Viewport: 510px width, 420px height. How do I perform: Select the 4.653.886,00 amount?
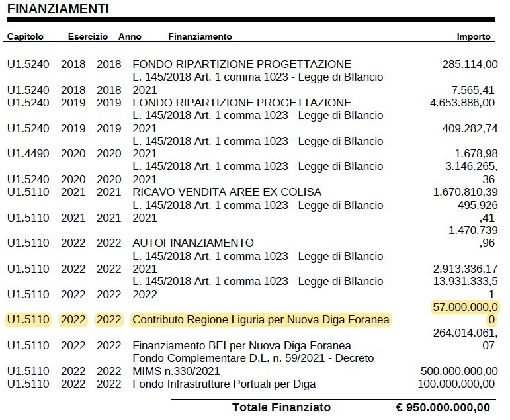[x=462, y=103]
